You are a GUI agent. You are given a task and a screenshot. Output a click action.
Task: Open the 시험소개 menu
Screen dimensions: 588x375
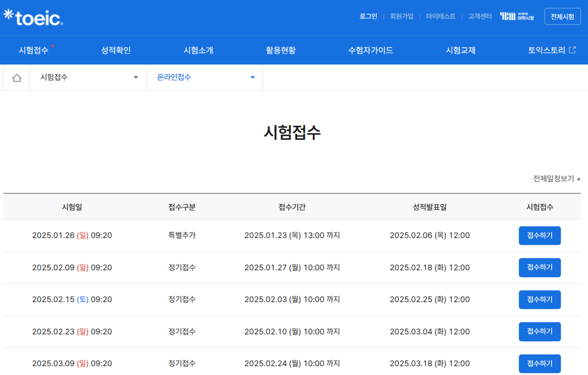click(x=198, y=50)
